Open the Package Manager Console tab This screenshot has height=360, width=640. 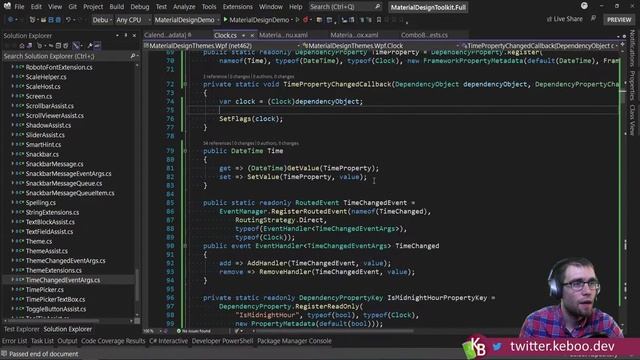click(x=294, y=341)
